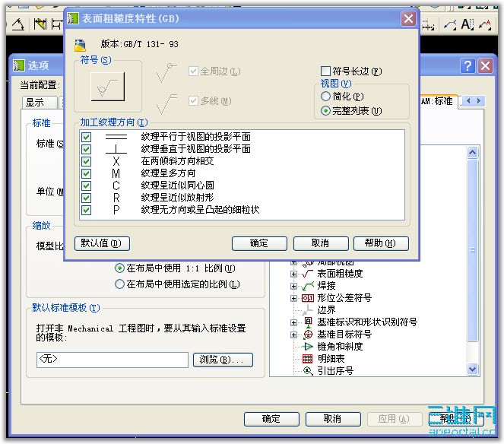
Task: Click the surface texture symbol preview button
Action: [107, 87]
